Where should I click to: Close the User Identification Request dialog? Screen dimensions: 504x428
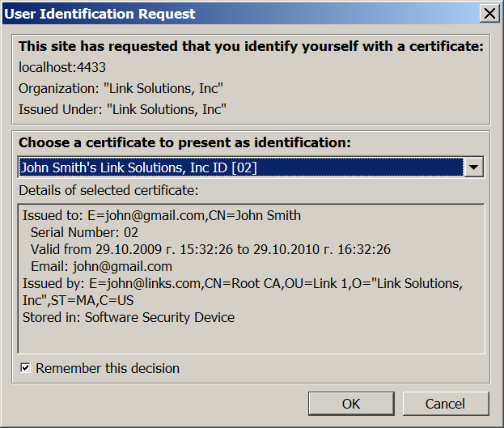tap(489, 14)
